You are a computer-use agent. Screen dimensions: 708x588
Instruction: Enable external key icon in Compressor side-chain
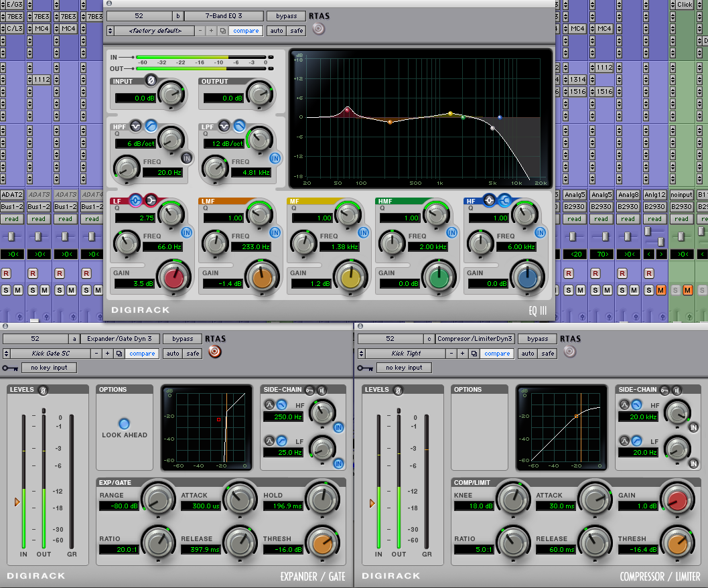[664, 390]
